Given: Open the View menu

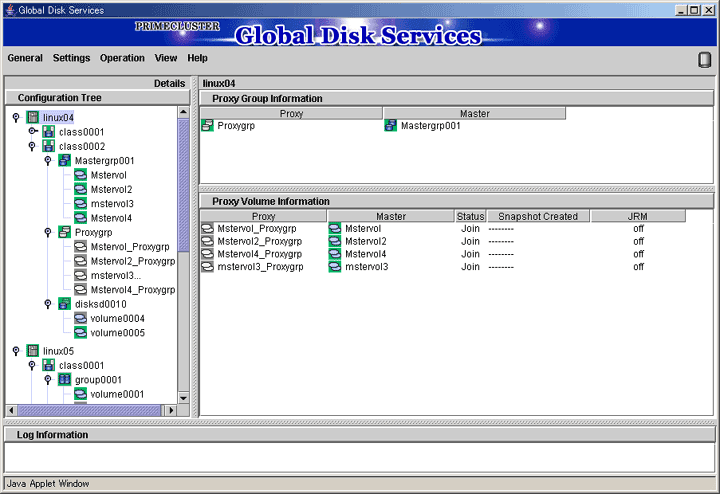Looking at the screenshot, I should (166, 58).
